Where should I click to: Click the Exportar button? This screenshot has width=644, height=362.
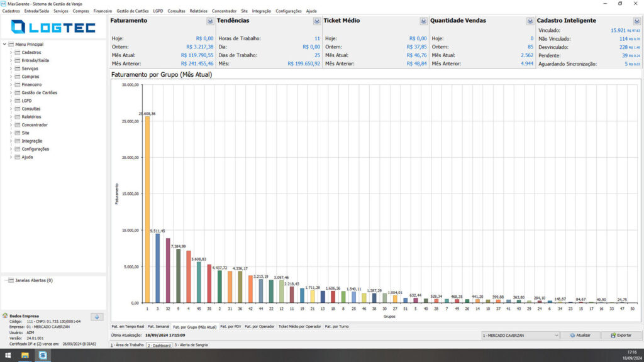click(x=621, y=336)
